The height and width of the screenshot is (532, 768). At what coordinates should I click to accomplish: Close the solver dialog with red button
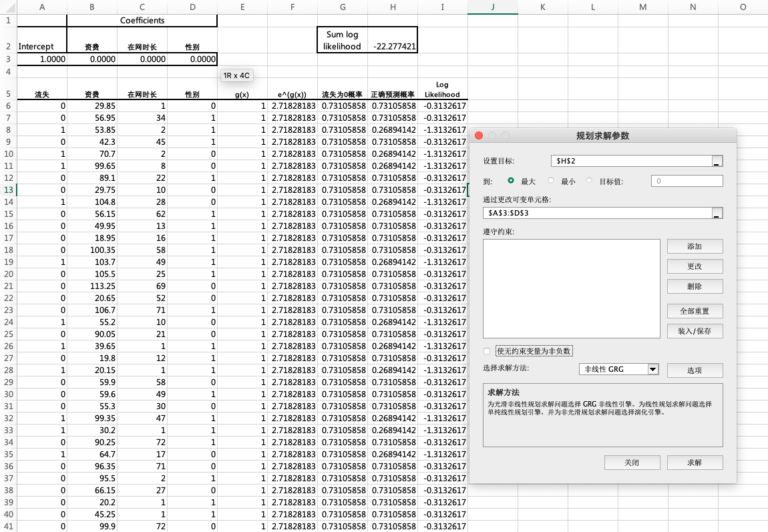pos(479,136)
